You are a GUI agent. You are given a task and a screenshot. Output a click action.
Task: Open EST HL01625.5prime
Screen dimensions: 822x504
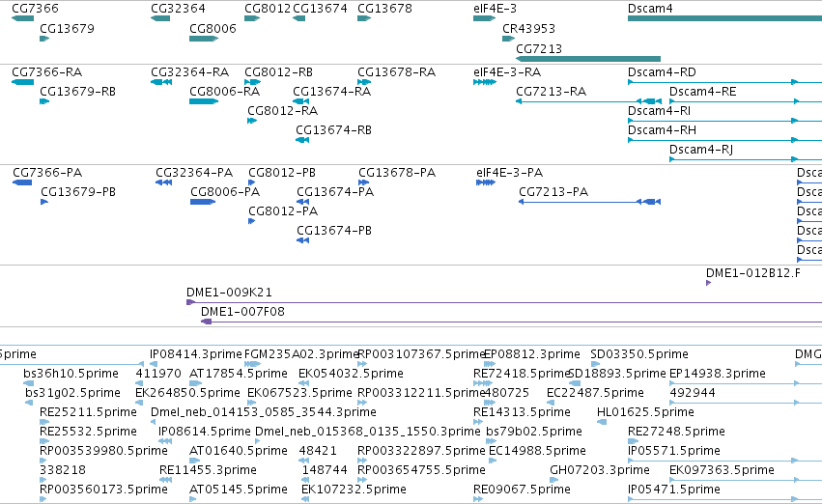point(645,412)
